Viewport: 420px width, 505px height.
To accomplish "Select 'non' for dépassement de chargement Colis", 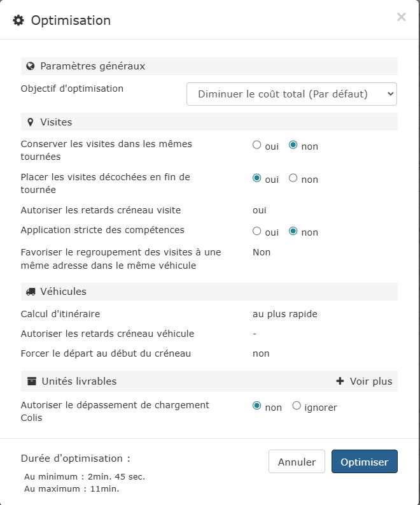I will coord(257,406).
